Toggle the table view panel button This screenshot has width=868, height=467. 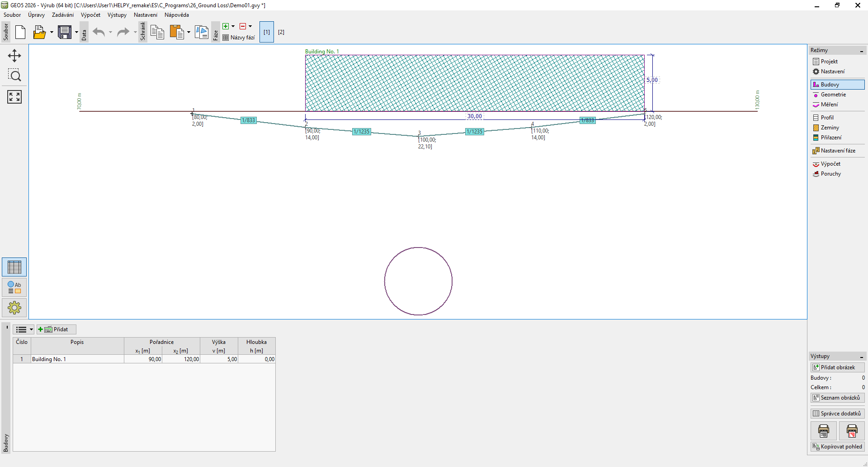pyautogui.click(x=14, y=267)
